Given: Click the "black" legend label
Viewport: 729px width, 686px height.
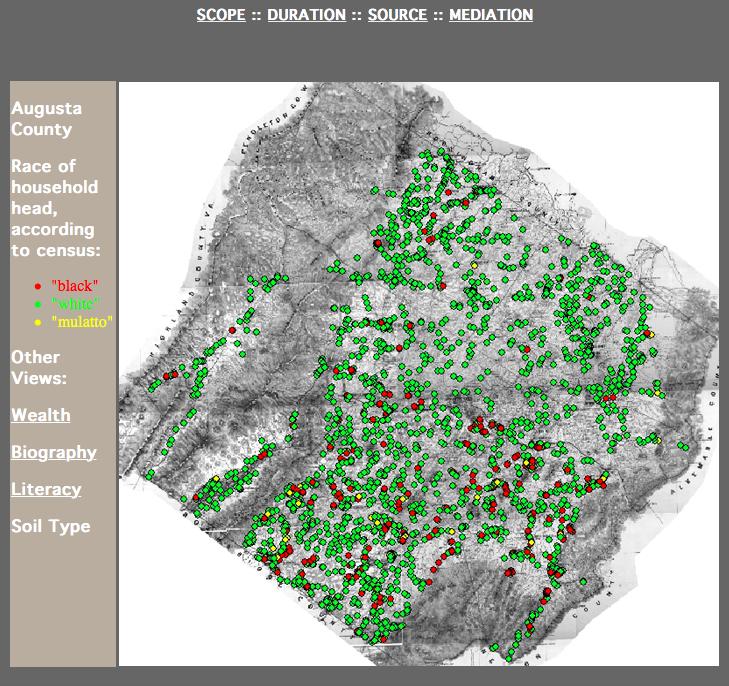Looking at the screenshot, I should [74, 285].
